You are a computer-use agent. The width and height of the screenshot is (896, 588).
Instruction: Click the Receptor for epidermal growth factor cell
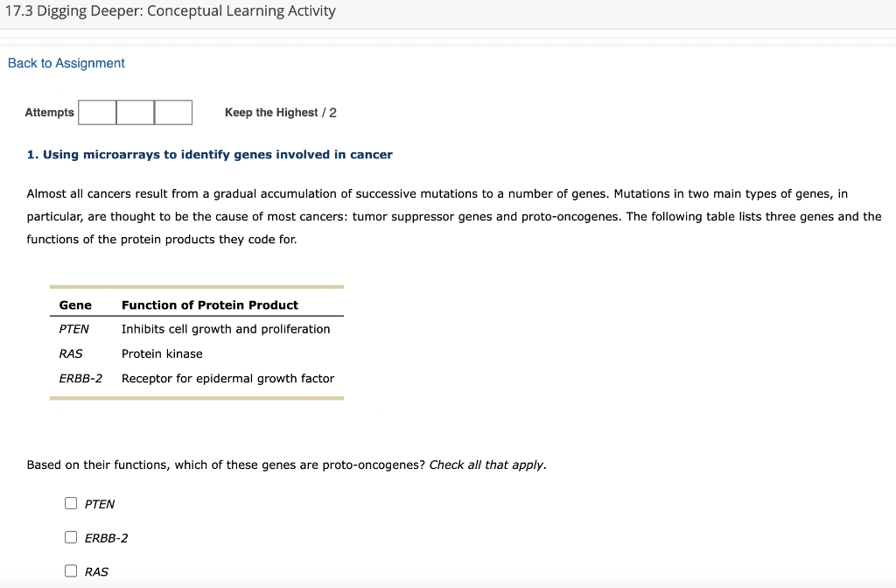(x=227, y=378)
